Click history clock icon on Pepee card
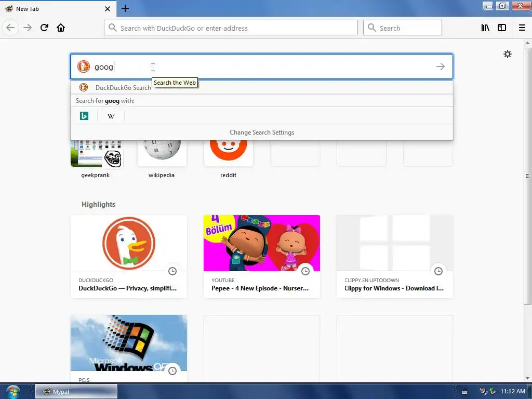This screenshot has height=399, width=532. coord(305,271)
